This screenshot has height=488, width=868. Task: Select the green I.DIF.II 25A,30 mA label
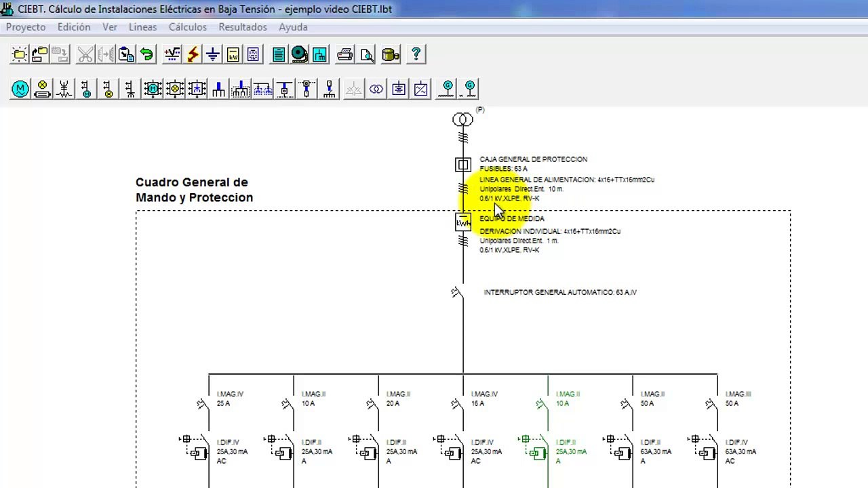[x=571, y=451]
